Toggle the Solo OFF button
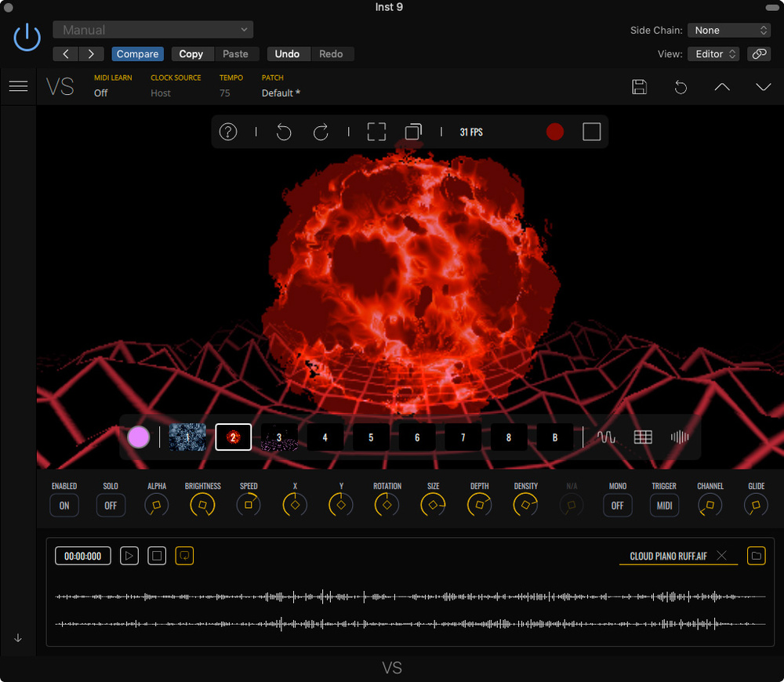Screen dimensions: 784x682 pos(111,506)
